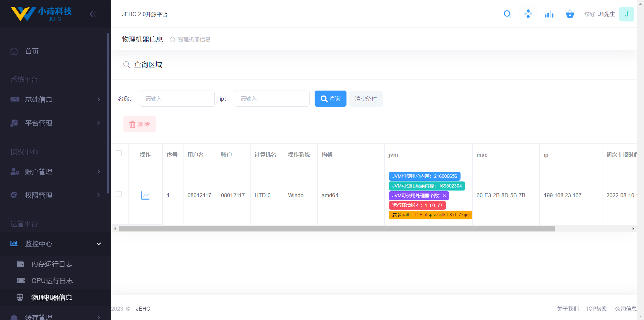
Task: Open line chart icon in row 1
Action: (x=145, y=195)
